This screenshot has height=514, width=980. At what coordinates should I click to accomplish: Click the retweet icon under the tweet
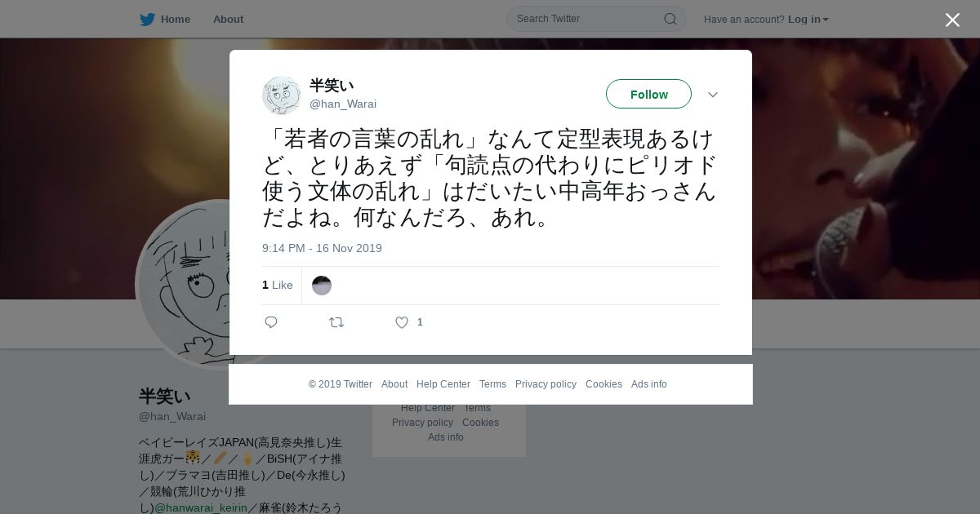coord(336,322)
